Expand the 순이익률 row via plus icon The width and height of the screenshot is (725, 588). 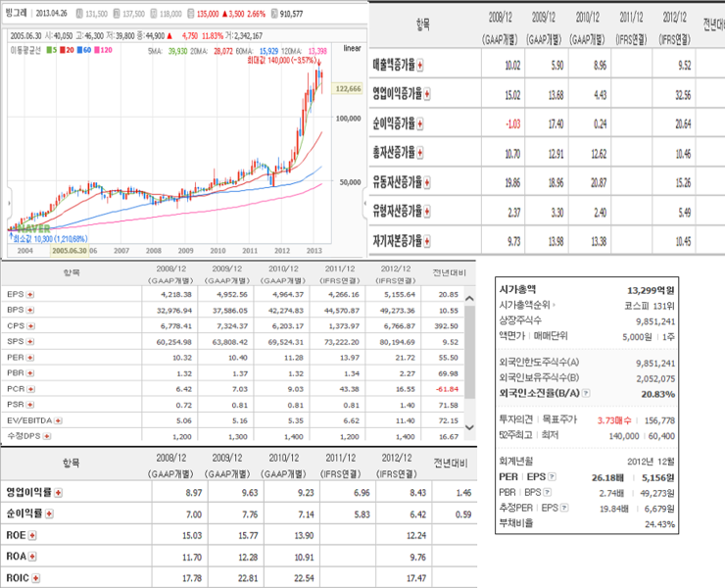pyautogui.click(x=49, y=514)
